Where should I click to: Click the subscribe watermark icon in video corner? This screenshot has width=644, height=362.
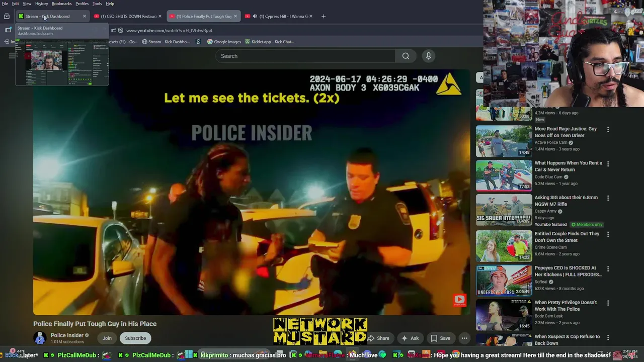[459, 300]
